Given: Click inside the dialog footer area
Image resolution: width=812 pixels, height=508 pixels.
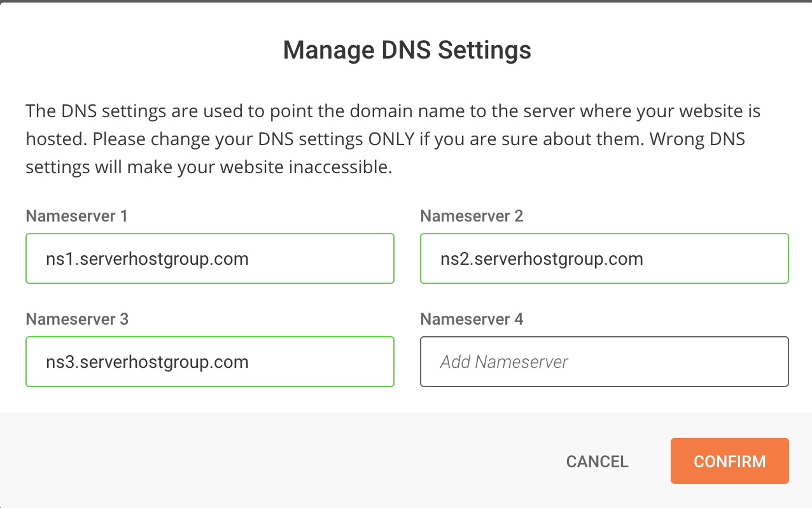Looking at the screenshot, I should (x=255, y=460).
